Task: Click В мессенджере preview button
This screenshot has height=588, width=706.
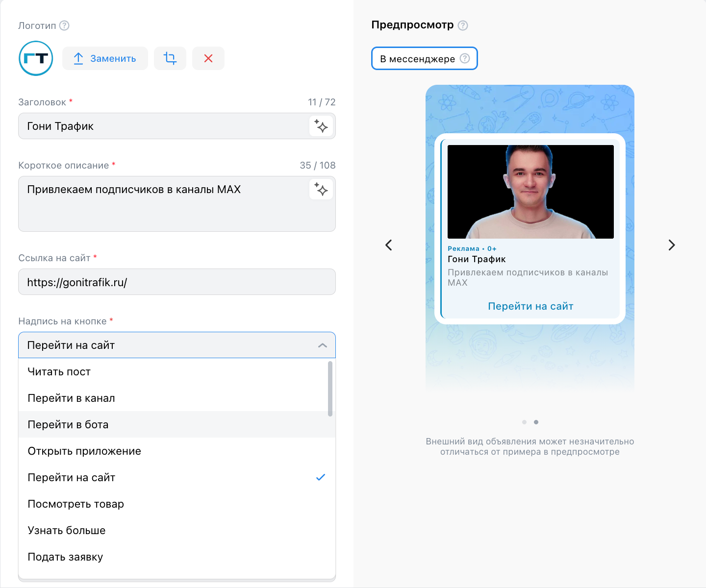Action: click(x=425, y=58)
